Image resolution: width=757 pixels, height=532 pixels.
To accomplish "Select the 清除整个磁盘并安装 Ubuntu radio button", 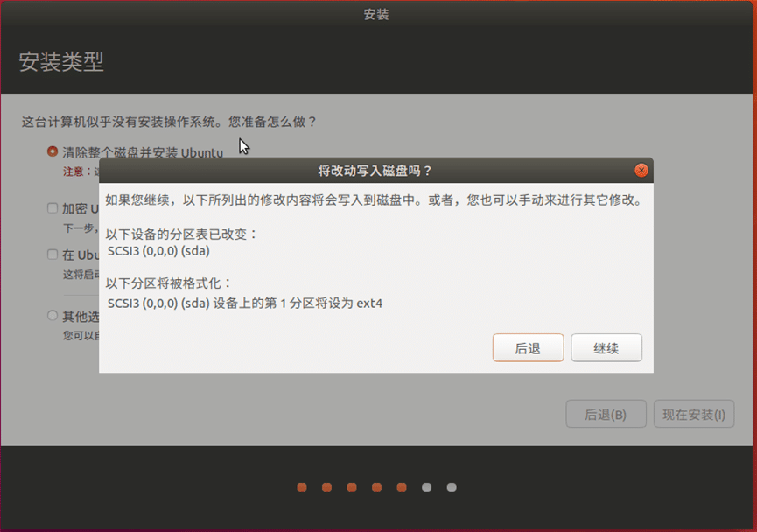I will click(x=53, y=151).
